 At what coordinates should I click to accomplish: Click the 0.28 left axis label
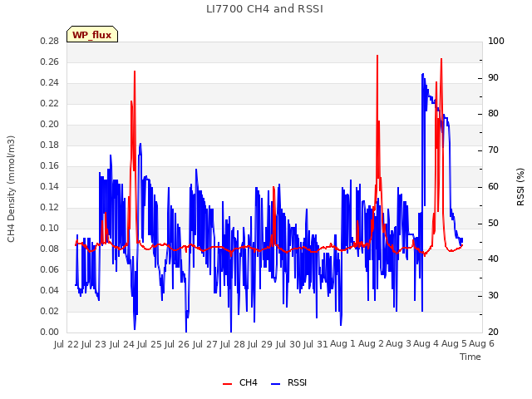click(x=50, y=41)
